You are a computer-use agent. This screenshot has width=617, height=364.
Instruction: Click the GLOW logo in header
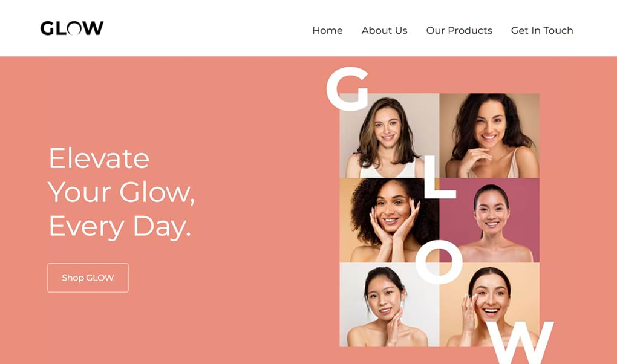pos(72,28)
